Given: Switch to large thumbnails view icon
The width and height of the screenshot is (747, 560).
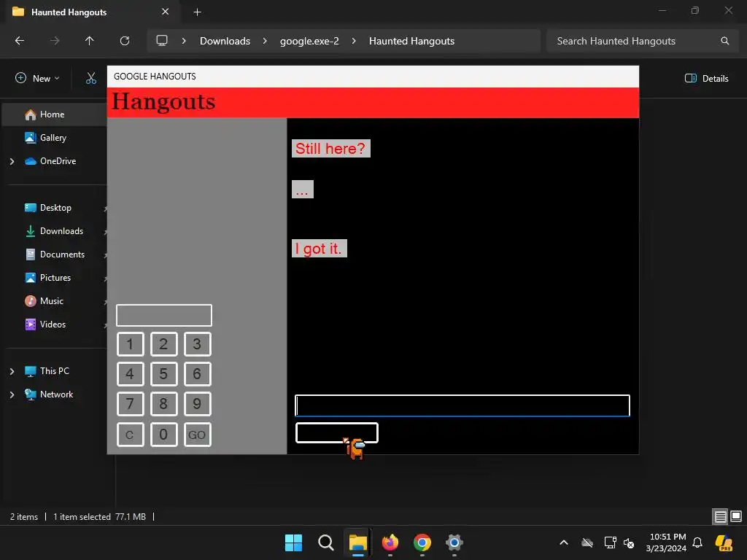Looking at the screenshot, I should pyautogui.click(x=736, y=516).
